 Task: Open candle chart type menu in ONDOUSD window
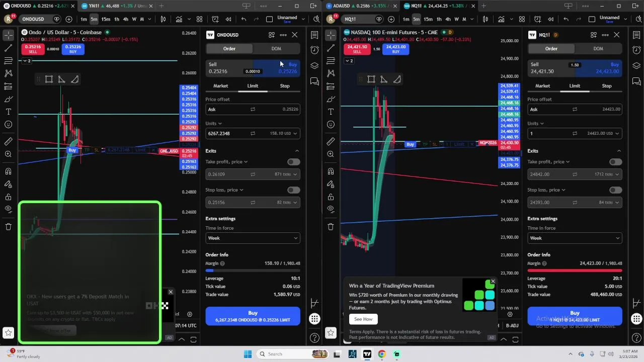163,19
